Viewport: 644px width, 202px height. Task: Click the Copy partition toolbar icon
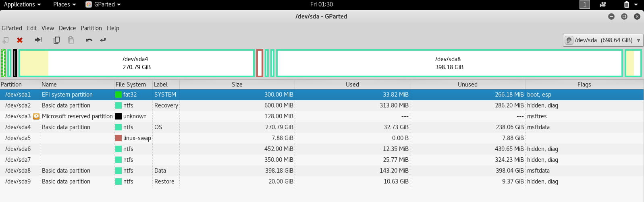pos(57,40)
